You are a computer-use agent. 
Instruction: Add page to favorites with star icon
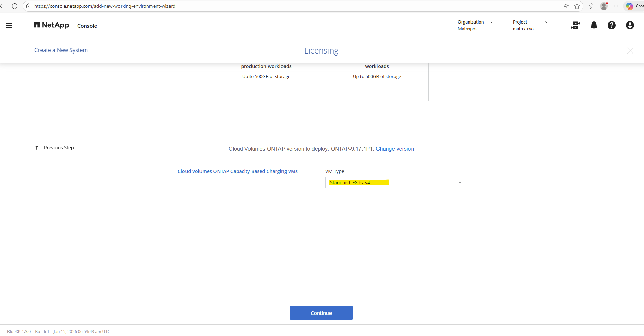[577, 6]
